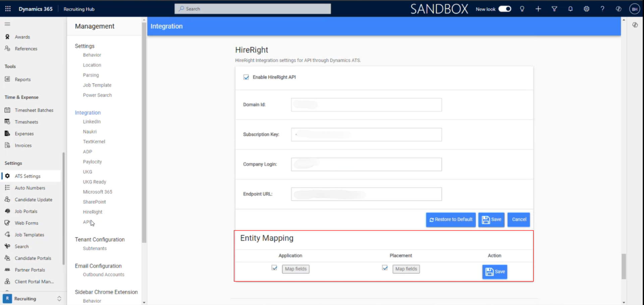Save the HireRight API settings

[491, 220]
